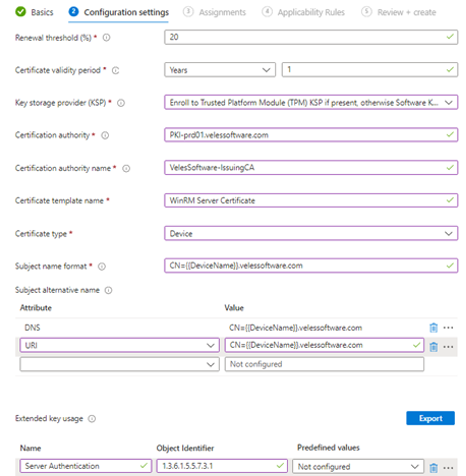Show info for Certification authority name
466x476 pixels.
(126, 168)
